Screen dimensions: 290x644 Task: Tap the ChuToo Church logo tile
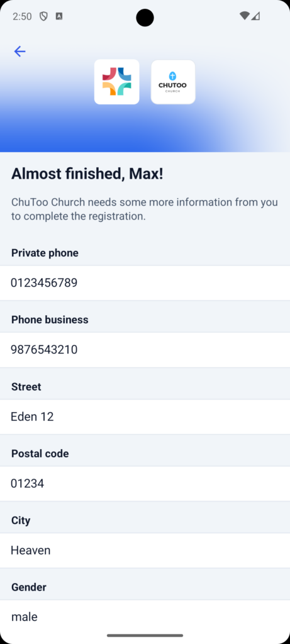click(x=173, y=82)
